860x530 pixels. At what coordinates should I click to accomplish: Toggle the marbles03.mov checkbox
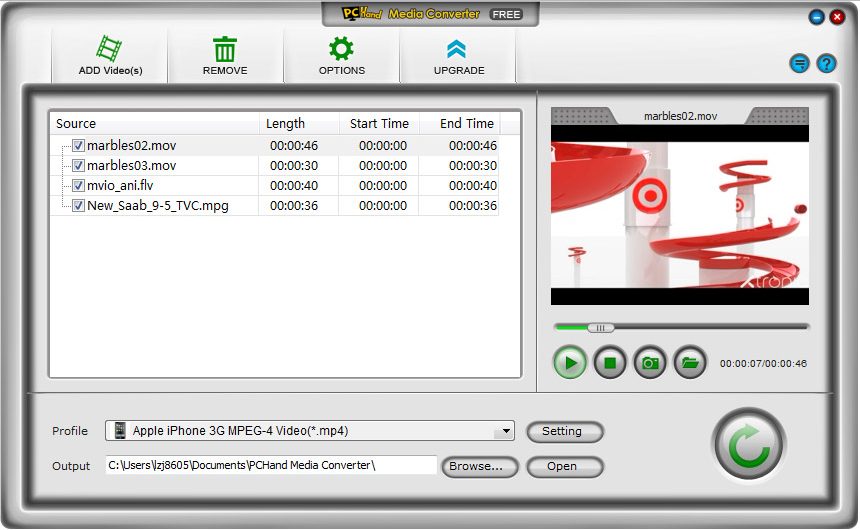[79, 166]
